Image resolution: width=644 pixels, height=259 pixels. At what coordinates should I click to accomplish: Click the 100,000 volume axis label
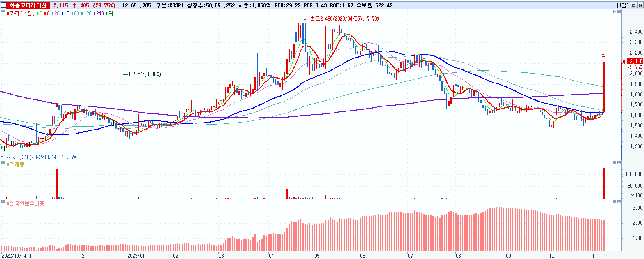[x=634, y=174]
